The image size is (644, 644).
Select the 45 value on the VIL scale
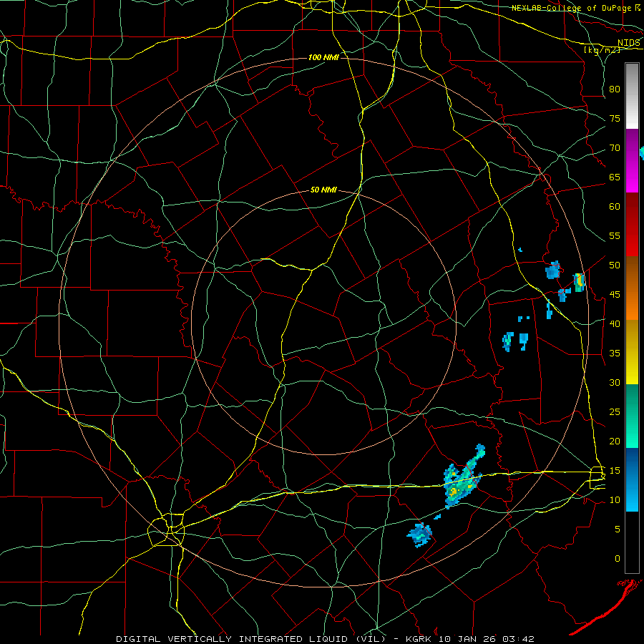tap(615, 295)
